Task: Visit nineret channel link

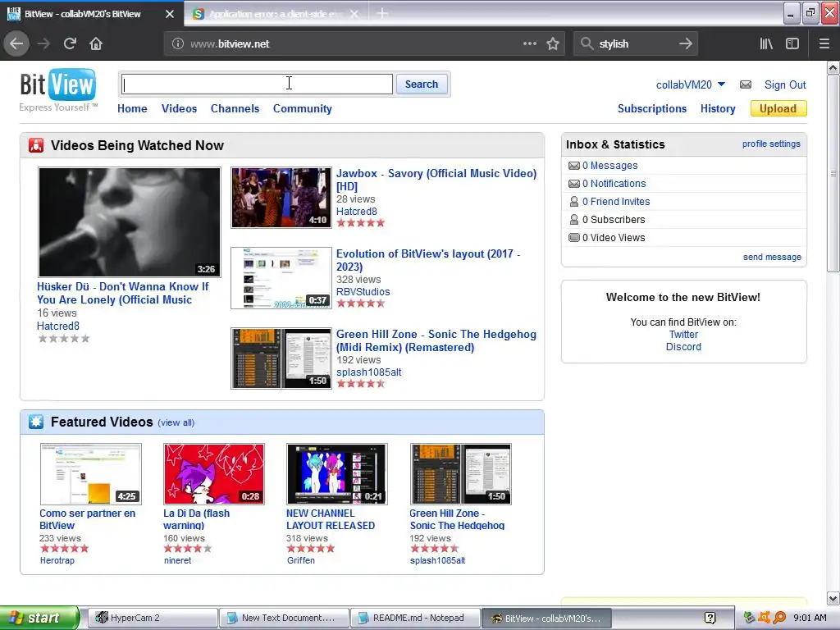Action: (177, 560)
